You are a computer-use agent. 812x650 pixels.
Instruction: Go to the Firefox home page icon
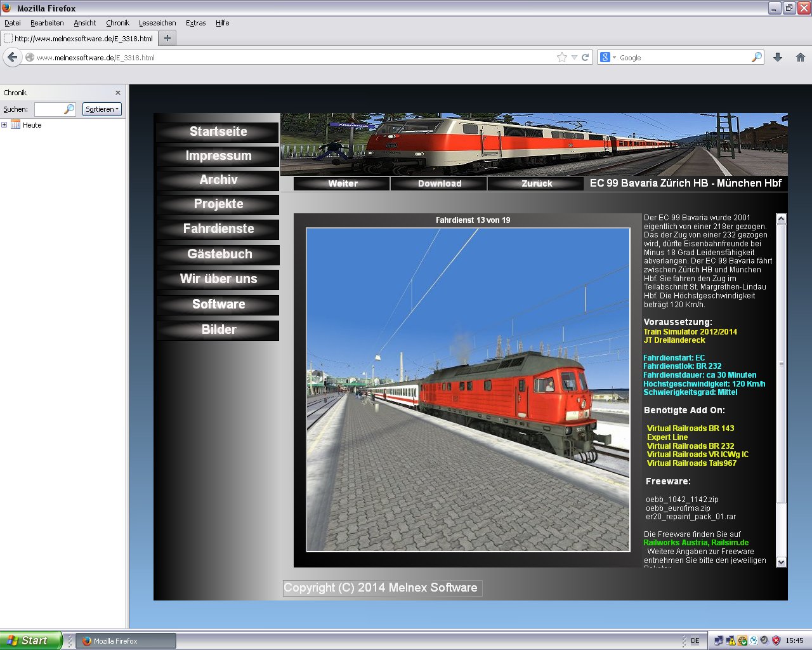coord(801,57)
